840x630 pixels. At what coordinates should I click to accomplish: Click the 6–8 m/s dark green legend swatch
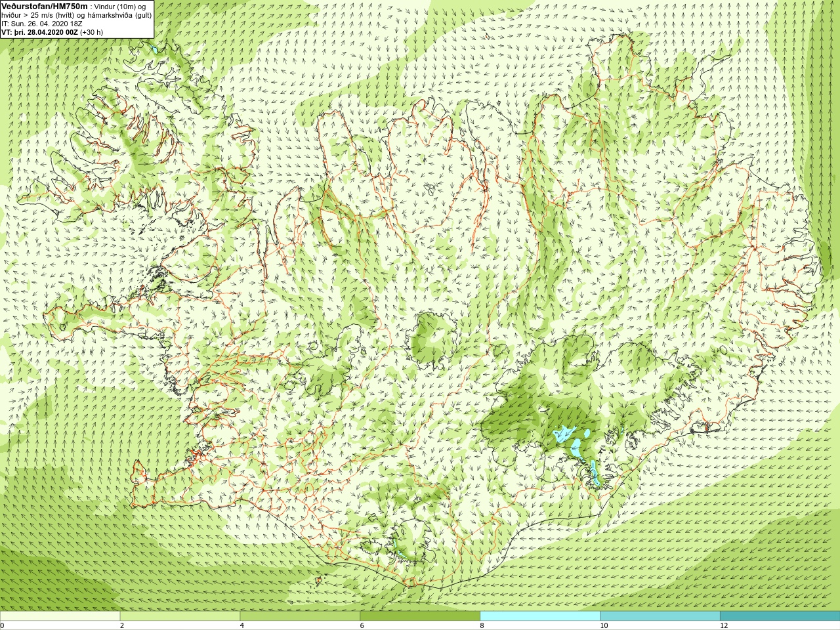click(420, 616)
